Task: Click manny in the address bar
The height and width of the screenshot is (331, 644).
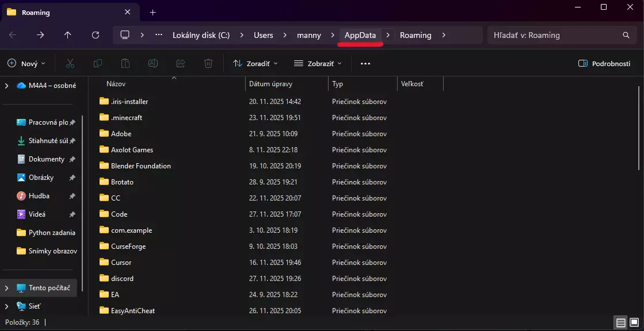Action: pos(309,35)
